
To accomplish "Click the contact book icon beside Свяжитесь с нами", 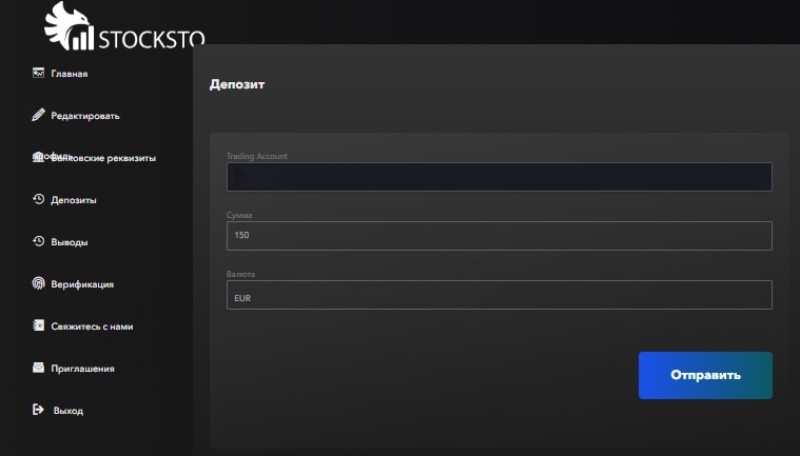I will [38, 325].
